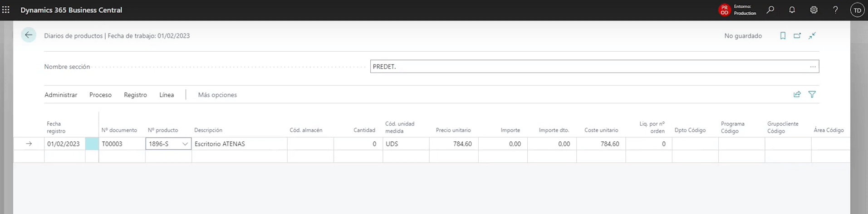868x214 pixels.
Task: Click the share icon
Action: [797, 94]
